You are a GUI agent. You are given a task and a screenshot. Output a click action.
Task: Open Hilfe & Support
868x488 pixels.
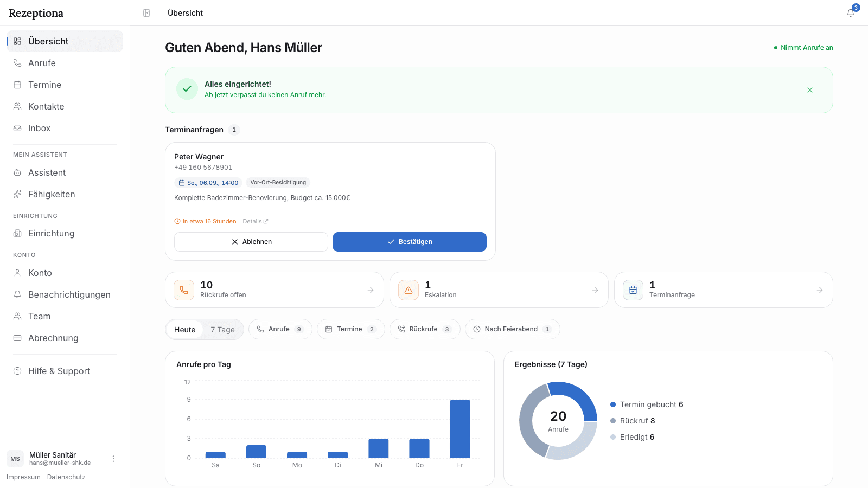pos(65,371)
